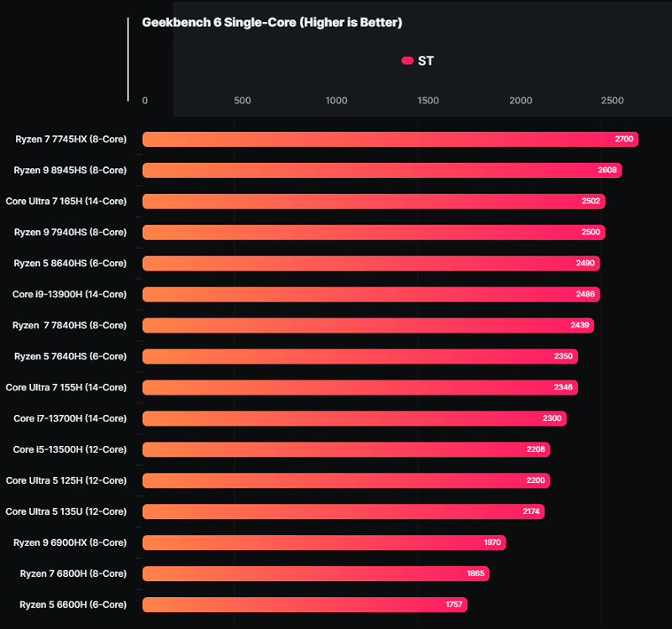Select the 'Core Ultra 7 165H (14-Core)' label
The image size is (672, 629).
(66, 202)
